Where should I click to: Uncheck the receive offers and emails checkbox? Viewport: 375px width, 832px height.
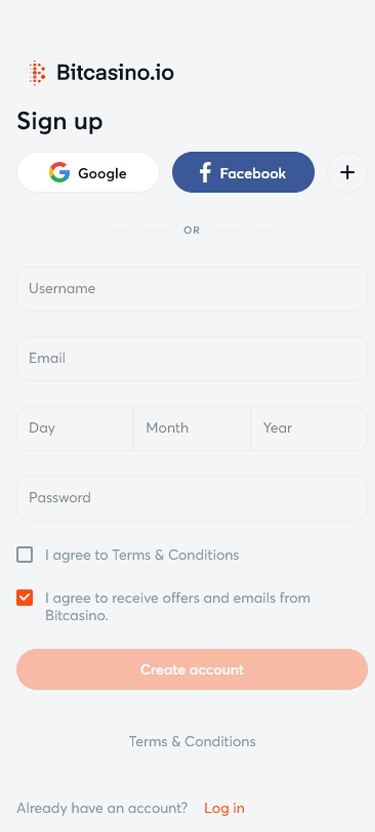tap(24, 598)
